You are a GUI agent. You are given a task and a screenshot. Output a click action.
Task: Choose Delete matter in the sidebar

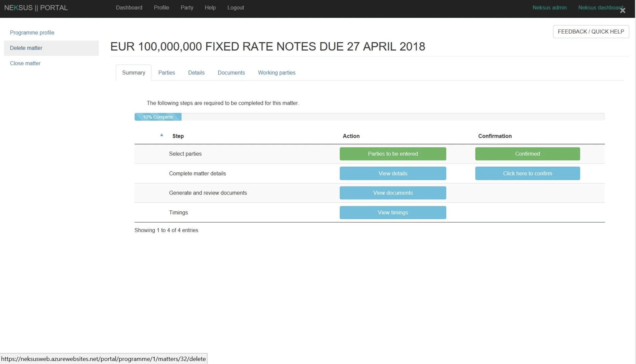coord(51,48)
